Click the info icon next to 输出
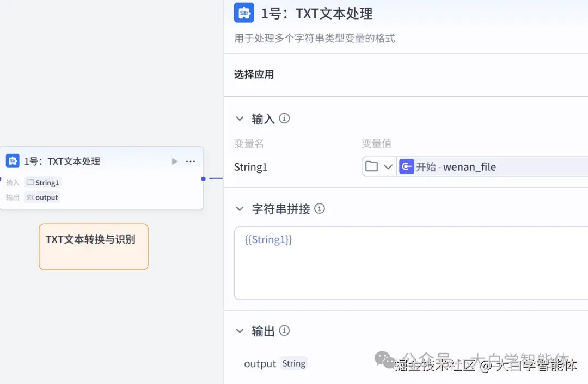The height and width of the screenshot is (384, 588). coord(284,330)
